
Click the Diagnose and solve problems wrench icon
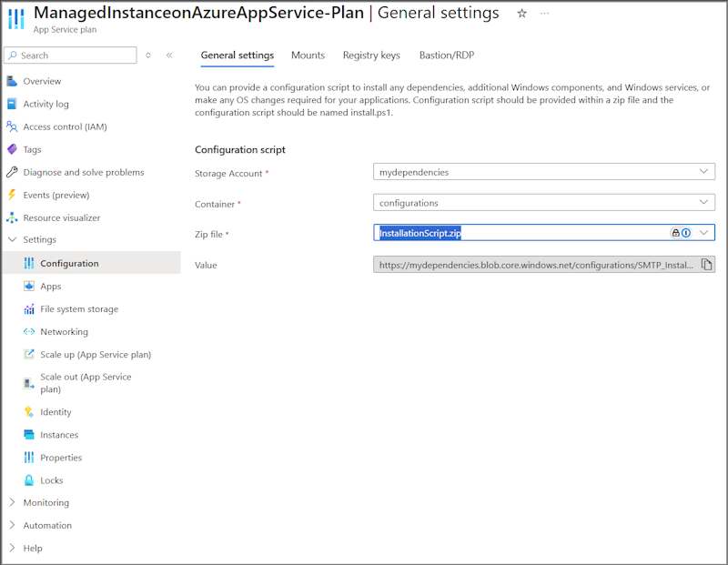pos(12,172)
